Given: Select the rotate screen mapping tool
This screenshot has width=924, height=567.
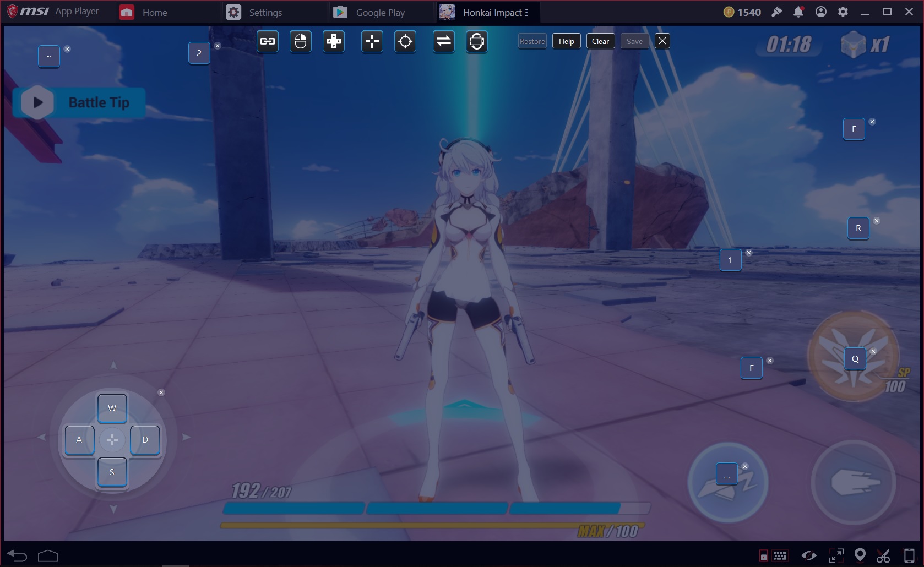Looking at the screenshot, I should coord(477,41).
